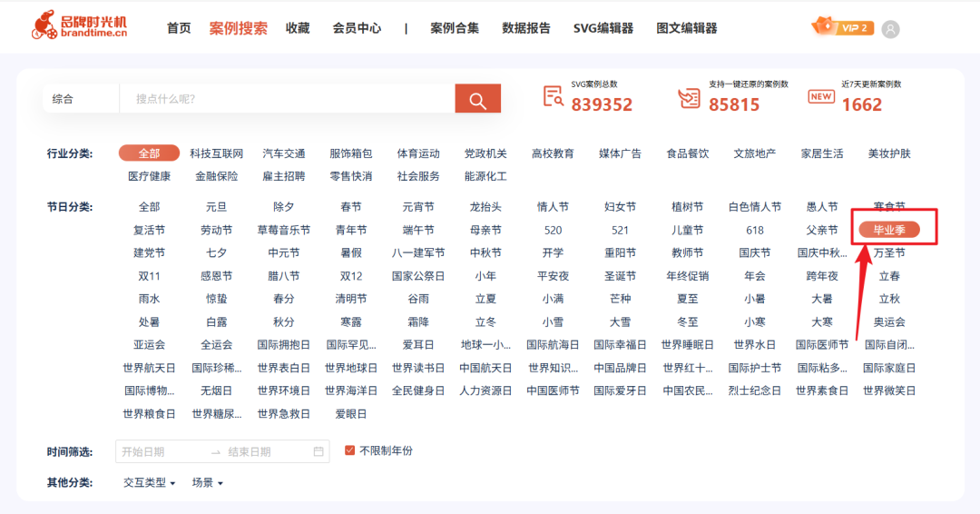
Task: Filter by 美妆护肤 industry
Action: click(889, 153)
